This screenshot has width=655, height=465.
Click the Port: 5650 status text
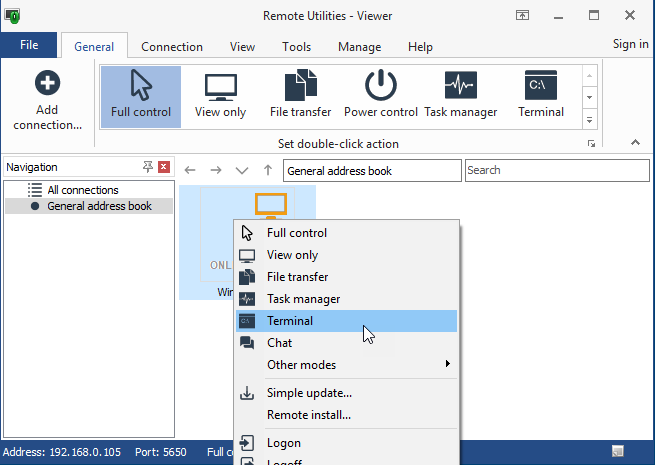pos(161,452)
